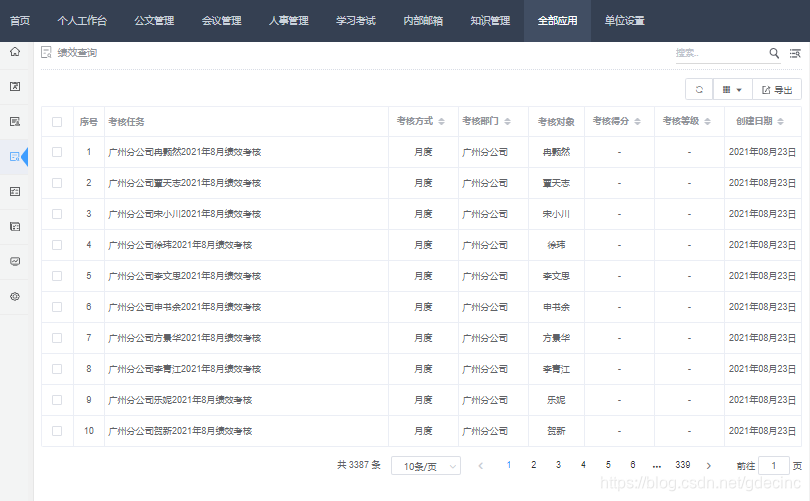Click the 绩效查询 page title icon
The width and height of the screenshot is (810, 501).
(x=46, y=52)
